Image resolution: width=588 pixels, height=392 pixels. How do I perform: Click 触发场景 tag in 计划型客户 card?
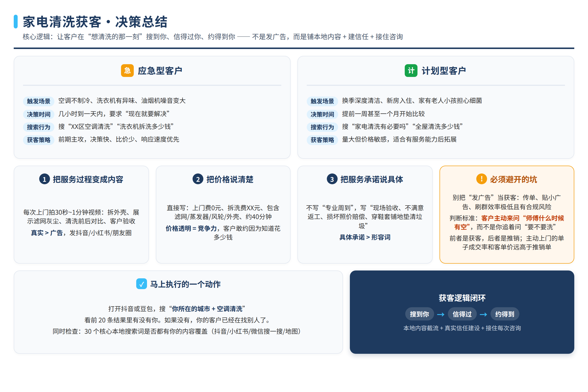[322, 101]
